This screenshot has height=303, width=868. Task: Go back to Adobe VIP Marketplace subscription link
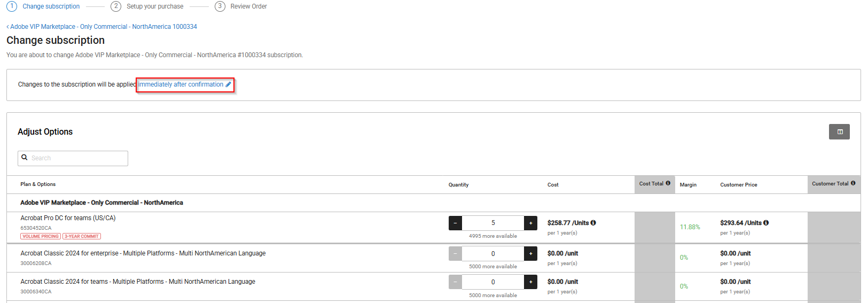click(101, 27)
